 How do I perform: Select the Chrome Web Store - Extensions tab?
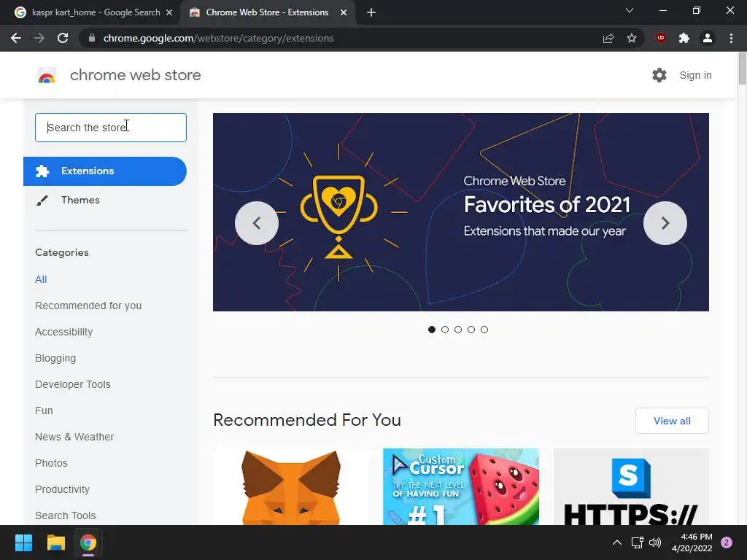tap(268, 12)
